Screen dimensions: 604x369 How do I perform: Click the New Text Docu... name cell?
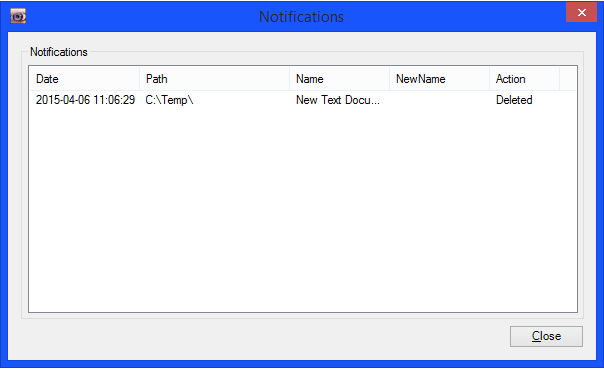pos(338,100)
